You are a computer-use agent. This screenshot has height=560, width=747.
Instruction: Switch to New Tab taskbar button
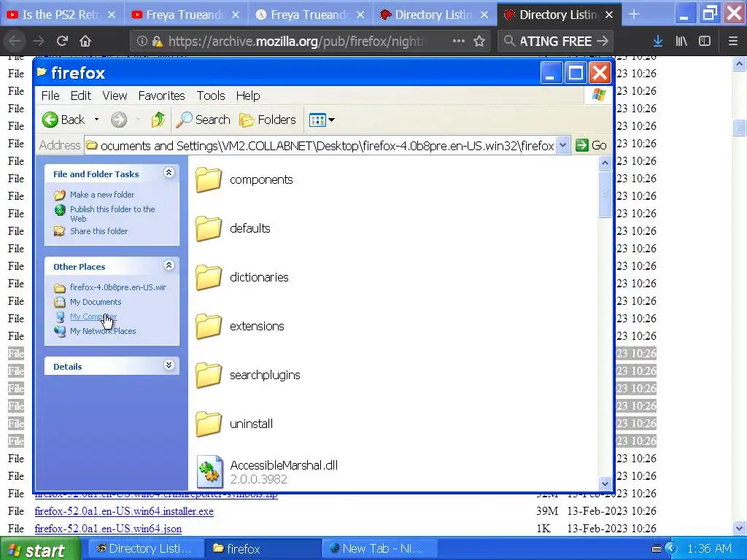click(379, 549)
